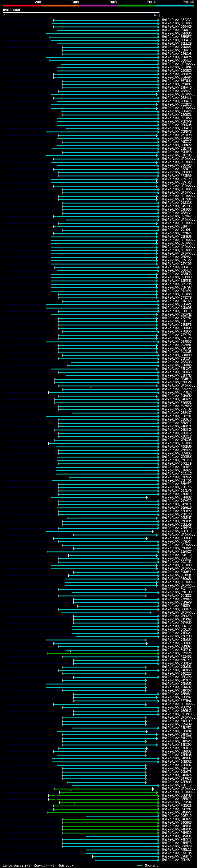This screenshot has width=197, height=868.
Task: Select hit label UniRef100_P45975
Action: [x=177, y=680]
